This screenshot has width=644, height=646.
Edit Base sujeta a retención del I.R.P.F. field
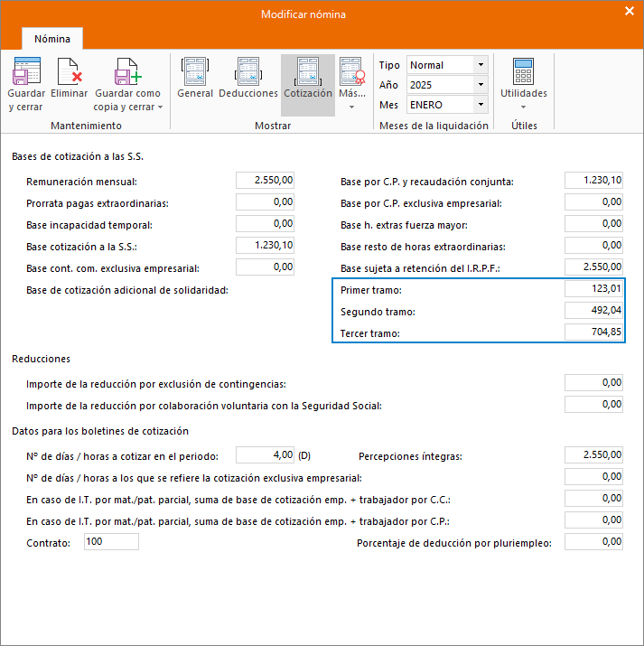click(x=593, y=267)
